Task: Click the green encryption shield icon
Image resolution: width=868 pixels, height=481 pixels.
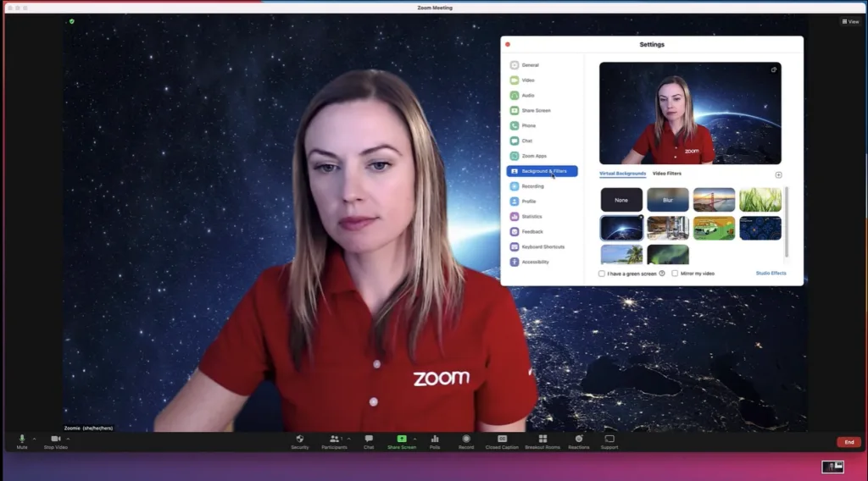Action: [71, 21]
